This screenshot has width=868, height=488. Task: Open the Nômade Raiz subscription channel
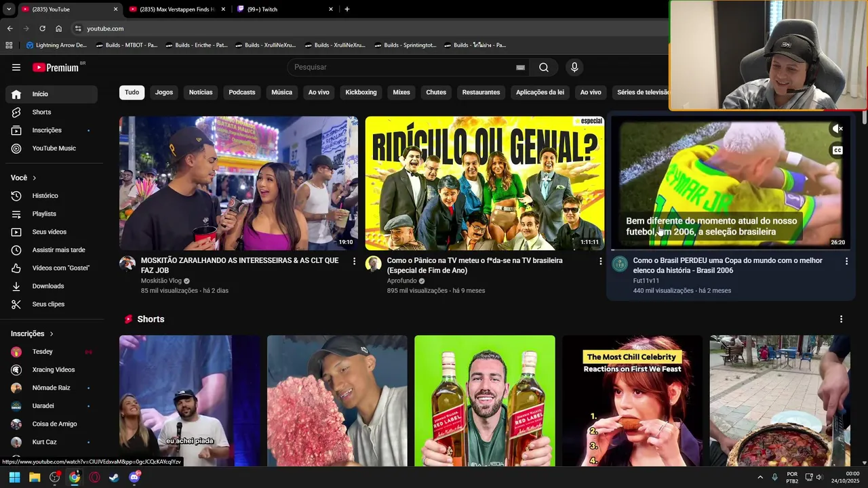click(x=52, y=388)
